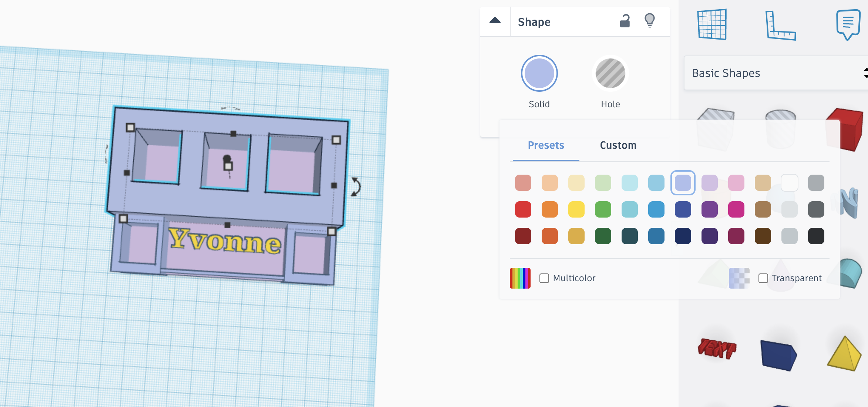
Task: Select the Ruler tool icon
Action: (x=780, y=26)
